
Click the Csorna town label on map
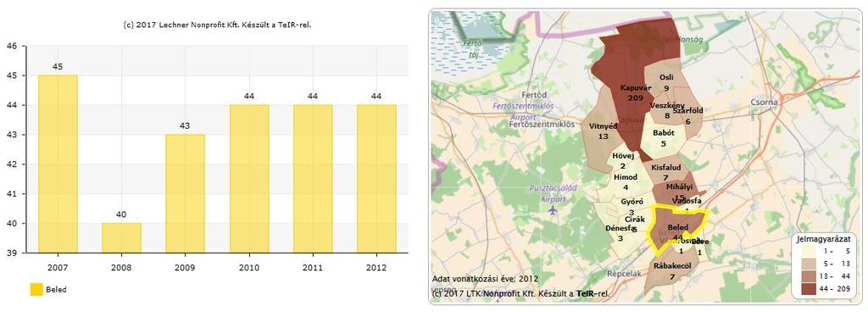pyautogui.click(x=765, y=103)
